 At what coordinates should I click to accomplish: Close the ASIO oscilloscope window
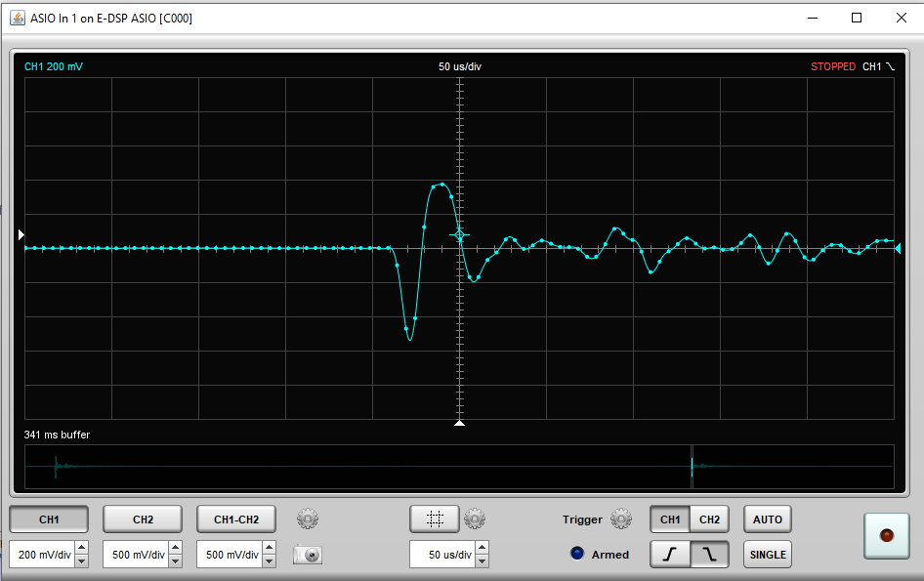tap(902, 18)
